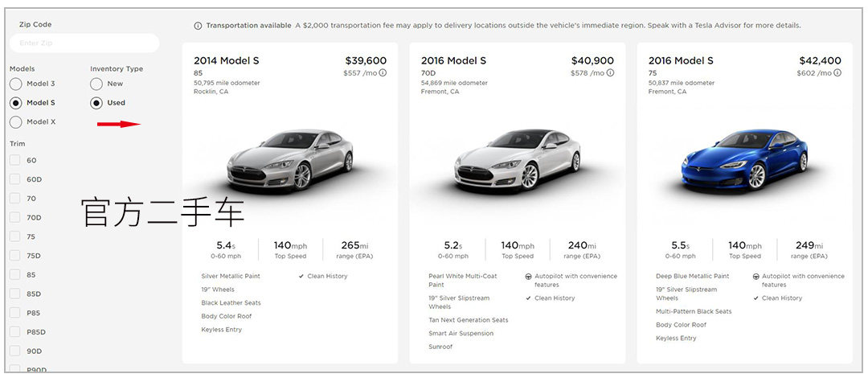Click the silver Model S car image
Image resolution: width=868 pixels, height=382 pixels.
290,160
